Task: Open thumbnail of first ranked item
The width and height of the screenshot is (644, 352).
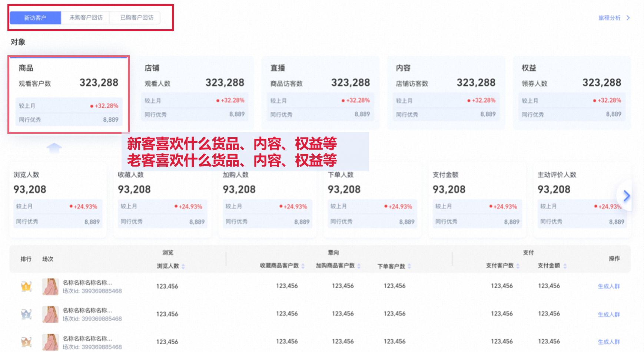Action: pyautogui.click(x=50, y=287)
